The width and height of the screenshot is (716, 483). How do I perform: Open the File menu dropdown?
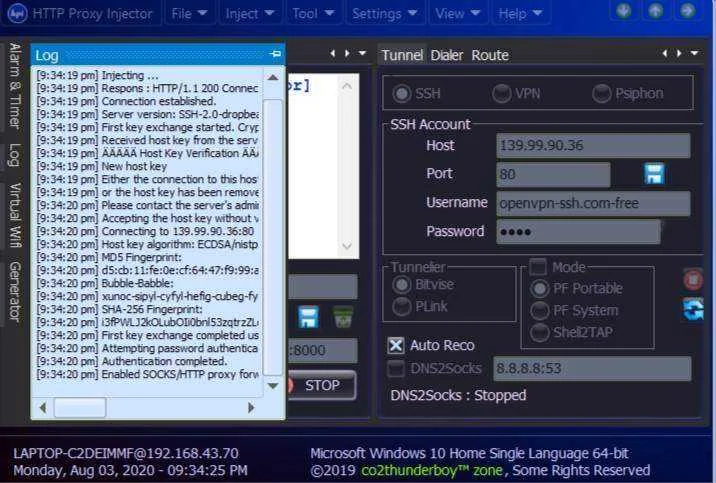tap(189, 14)
